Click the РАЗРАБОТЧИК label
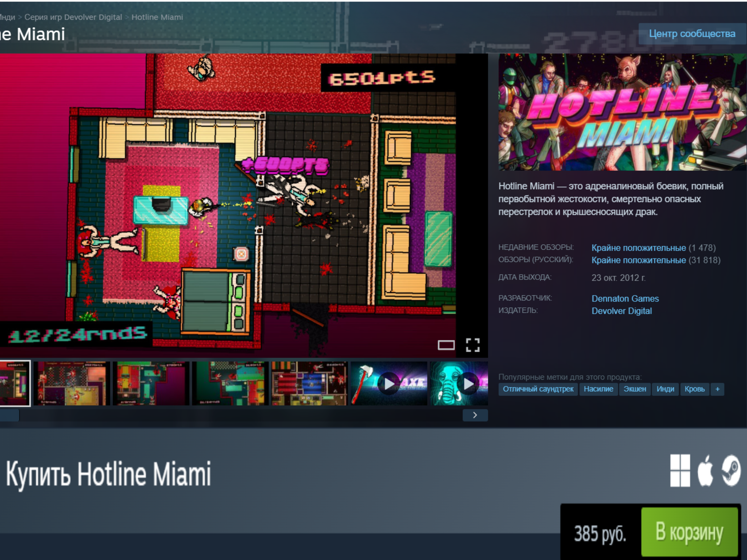The height and width of the screenshot is (560, 747). [525, 298]
